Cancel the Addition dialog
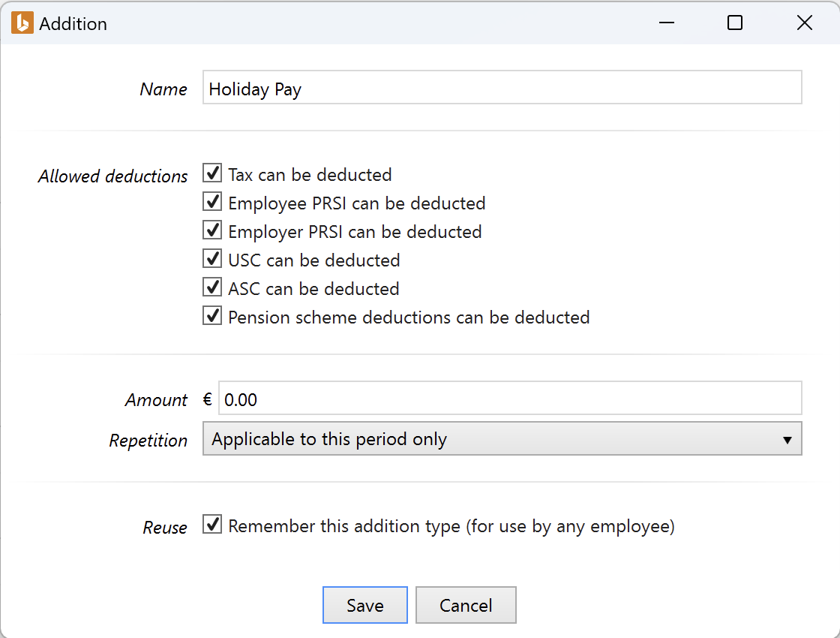The image size is (840, 638). coord(466,605)
